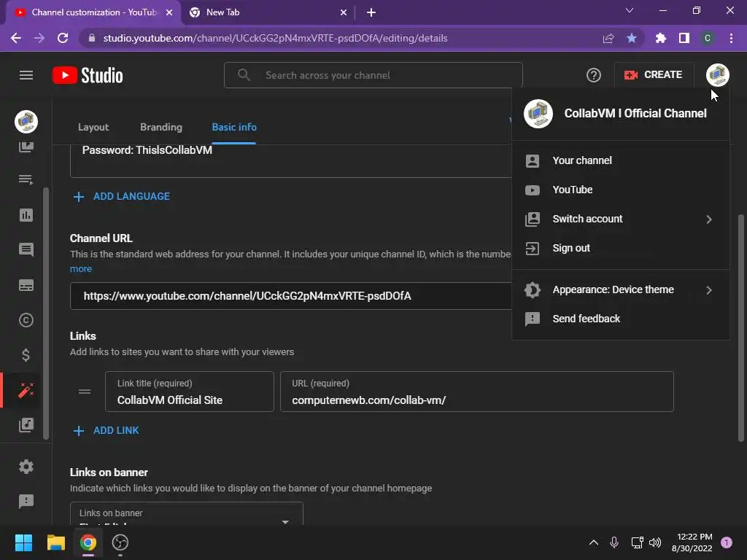Select Your channel in account menu
This screenshot has height=560, width=747.
620,160
